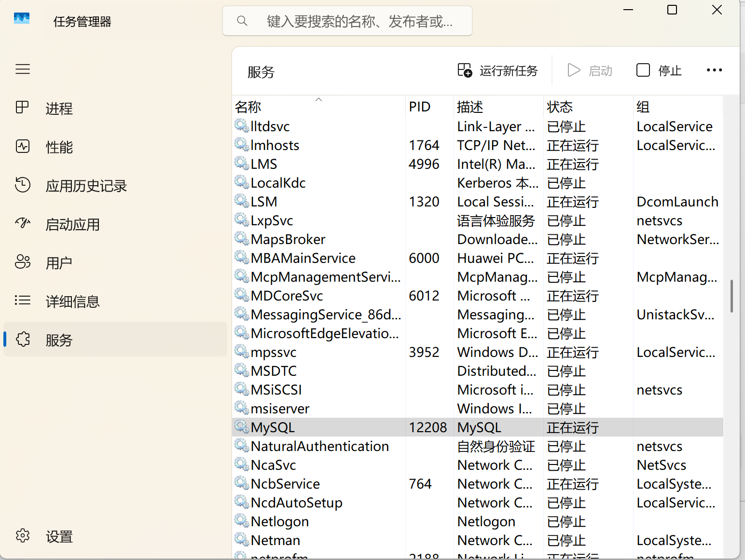Click the MySQL service gear icon
The height and width of the screenshot is (560, 745).
point(242,426)
